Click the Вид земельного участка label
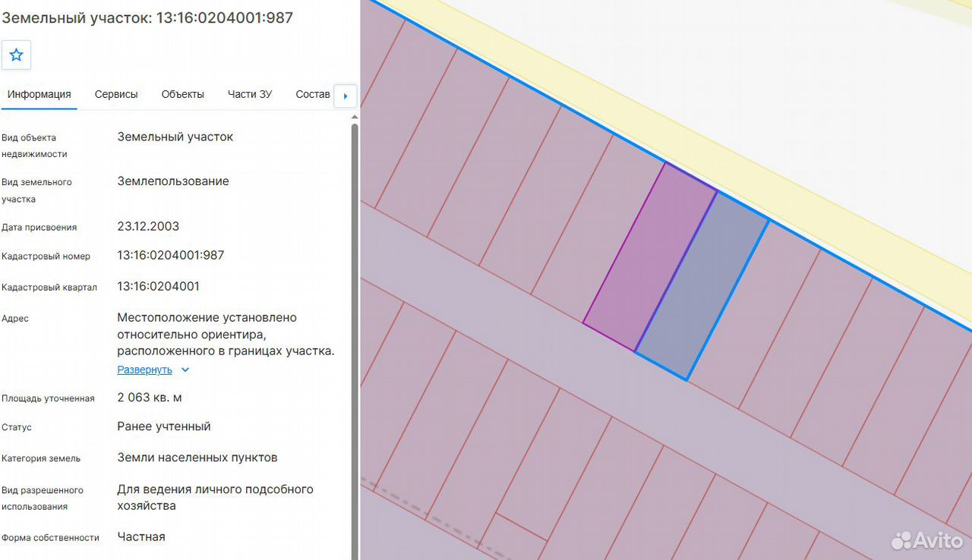Screen dimensions: 972x560 coord(36,190)
